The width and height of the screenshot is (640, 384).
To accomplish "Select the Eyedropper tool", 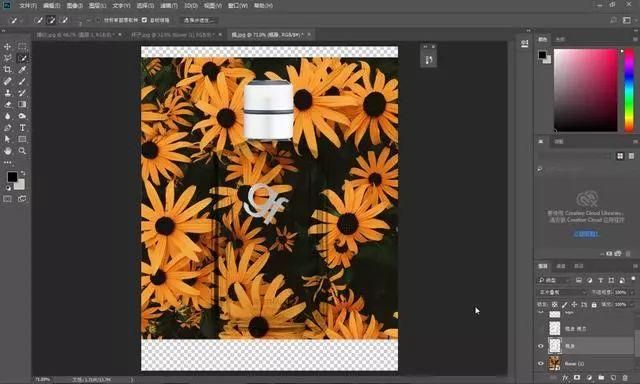I will [x=22, y=70].
